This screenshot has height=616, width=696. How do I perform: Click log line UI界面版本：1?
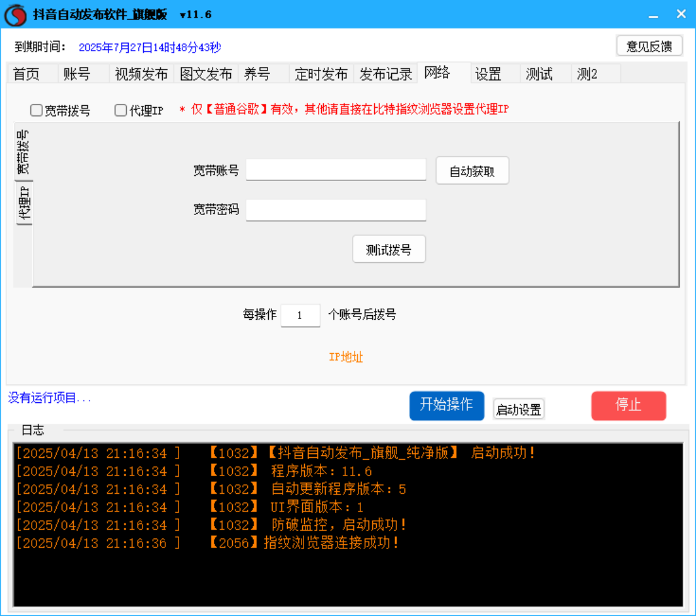(190, 507)
